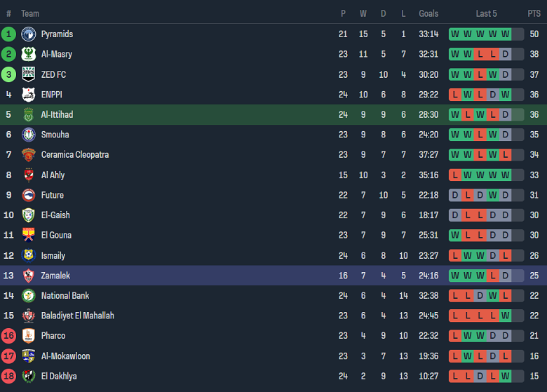
Task: Click the National Bank team badge
Action: [x=28, y=296]
